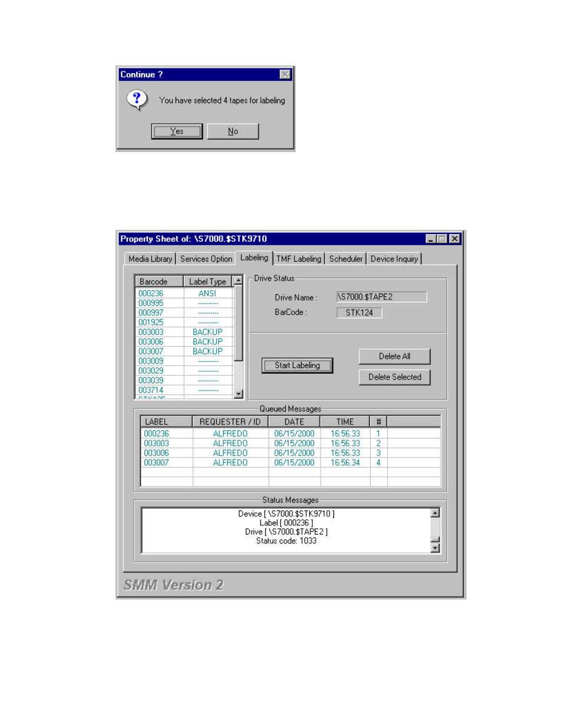Open the TMF Labeling tab
This screenshot has width=562, height=728.
[x=299, y=259]
